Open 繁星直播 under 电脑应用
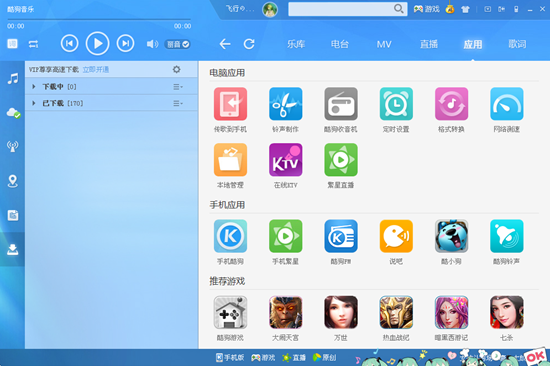The image size is (550, 366). 341,160
